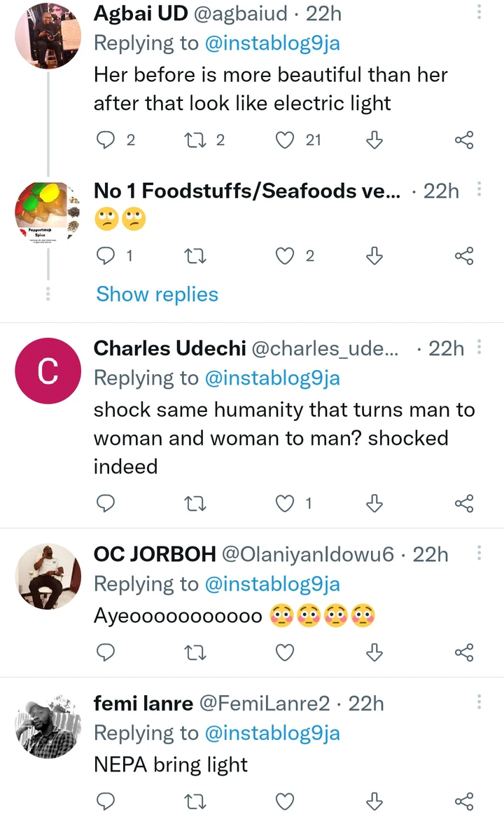Screen dimensions: 504x817
Task: Open more options for Charles Udechi's tweet
Action: [x=479, y=348]
